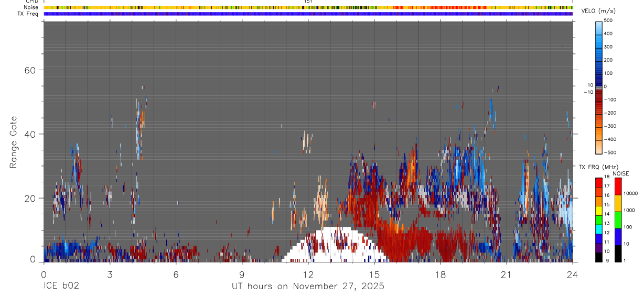Click 'UT hours on November 27, 2025' label
This screenshot has height=297, width=644.
pyautogui.click(x=308, y=287)
